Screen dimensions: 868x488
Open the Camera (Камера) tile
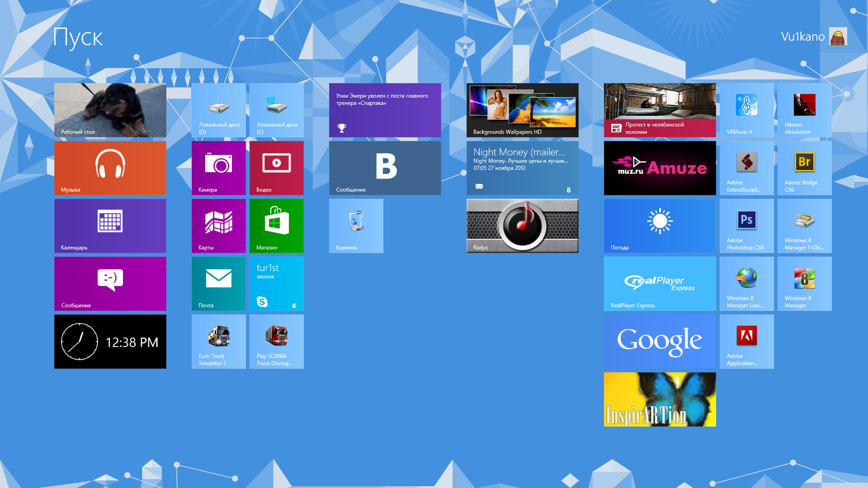[218, 168]
